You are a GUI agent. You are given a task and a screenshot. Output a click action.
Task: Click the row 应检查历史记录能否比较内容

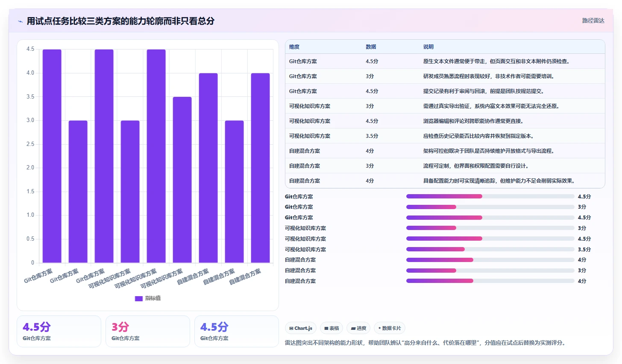pyautogui.click(x=445, y=136)
